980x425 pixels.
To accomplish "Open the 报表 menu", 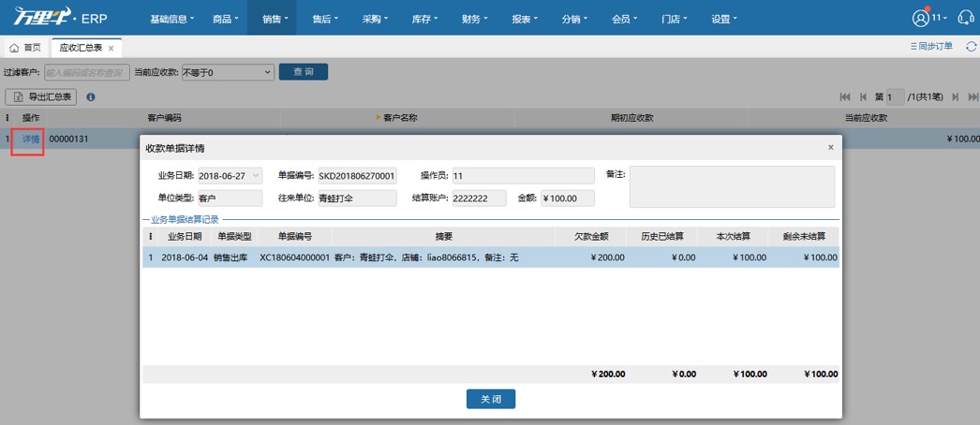I will (525, 19).
